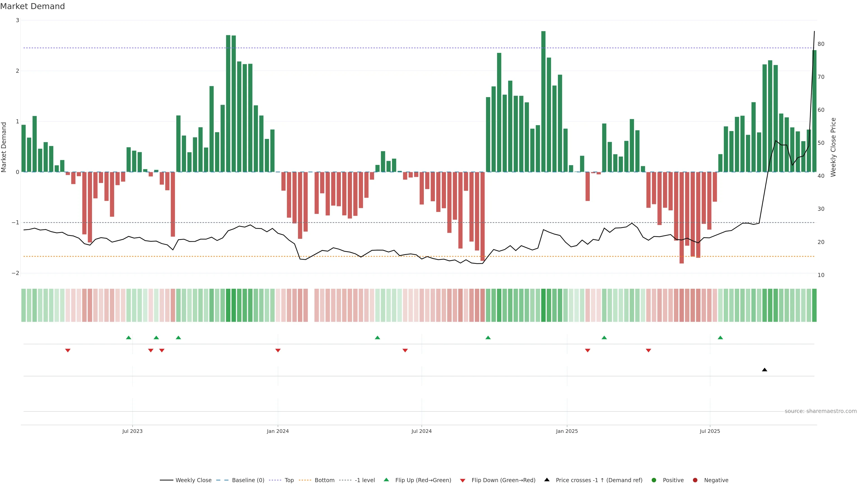The height and width of the screenshot is (488, 868).
Task: Click the Jan 2025 x-axis label
Action: click(x=567, y=431)
